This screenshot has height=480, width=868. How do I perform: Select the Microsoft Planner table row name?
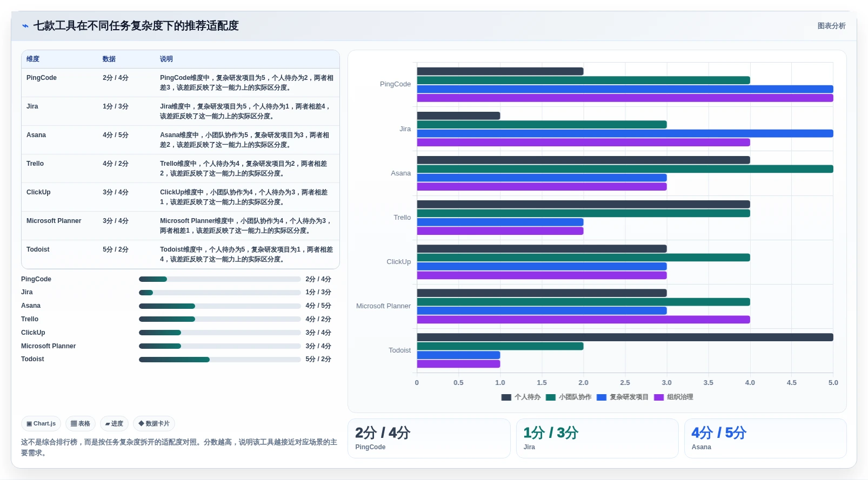point(54,221)
